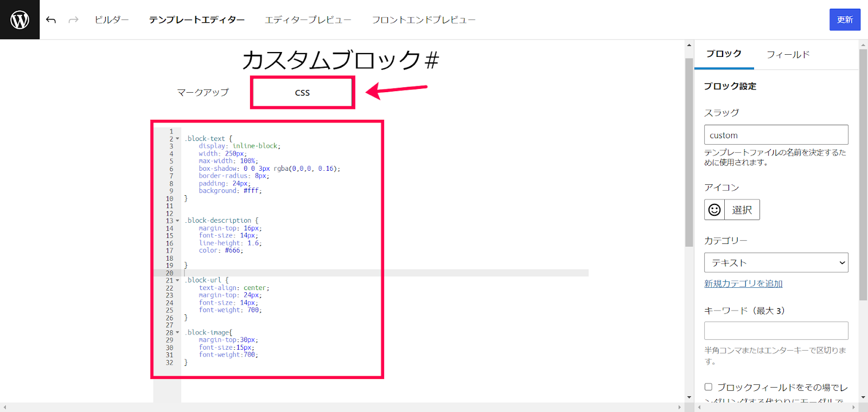Click the ブロック設定 heading
This screenshot has height=412, width=868.
point(730,86)
